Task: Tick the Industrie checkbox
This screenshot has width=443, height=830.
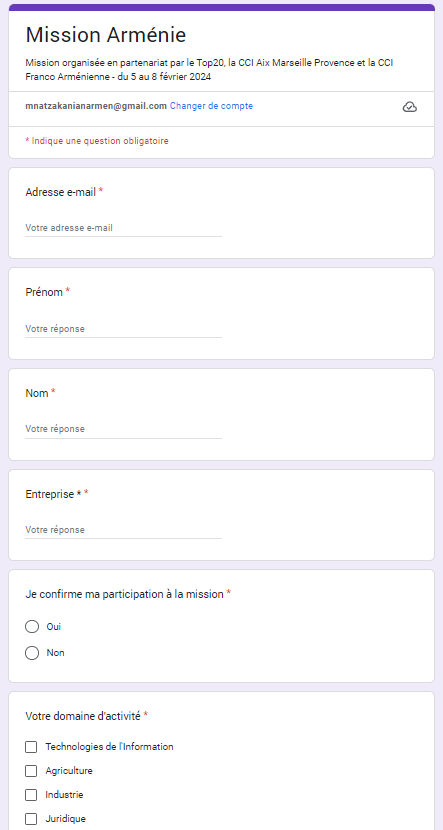Action: click(x=31, y=795)
